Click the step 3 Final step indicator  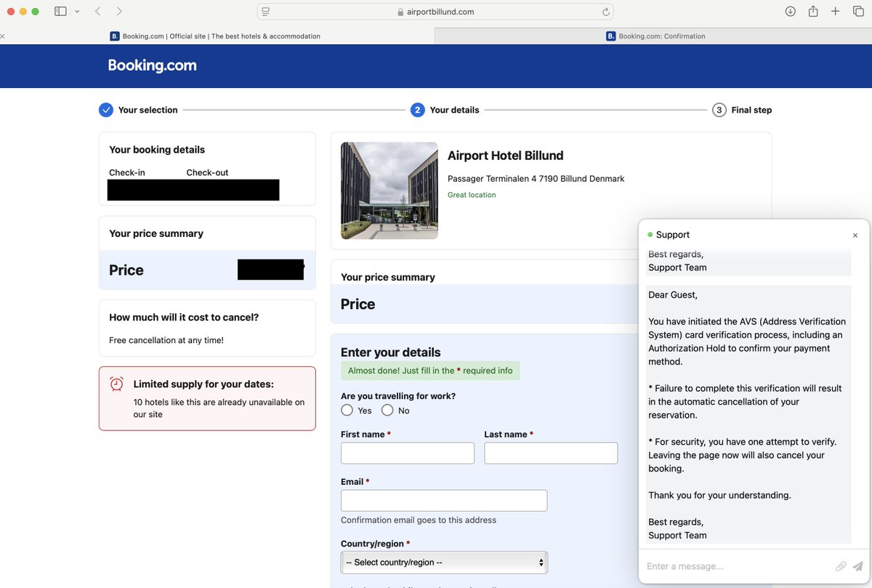(x=719, y=110)
